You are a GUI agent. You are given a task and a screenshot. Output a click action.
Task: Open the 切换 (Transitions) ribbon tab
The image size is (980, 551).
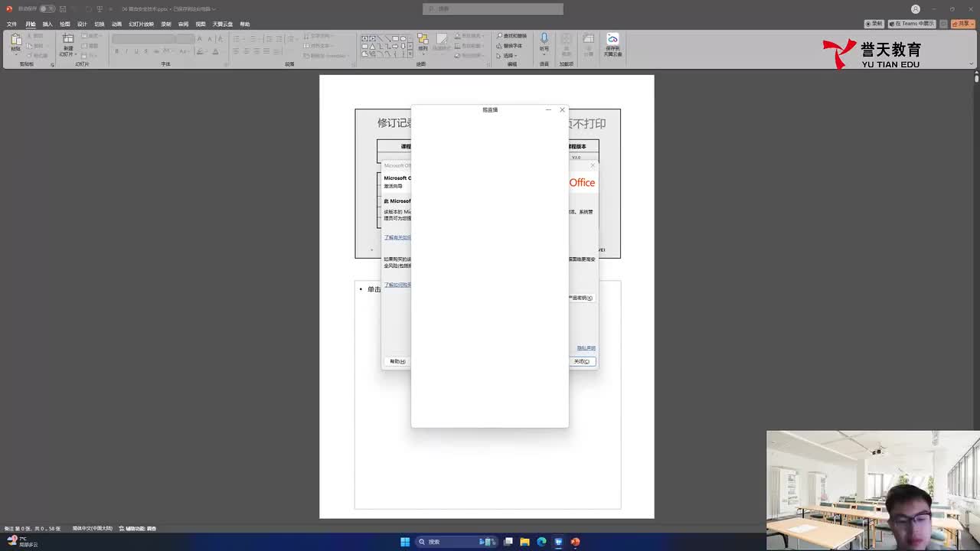click(x=100, y=24)
